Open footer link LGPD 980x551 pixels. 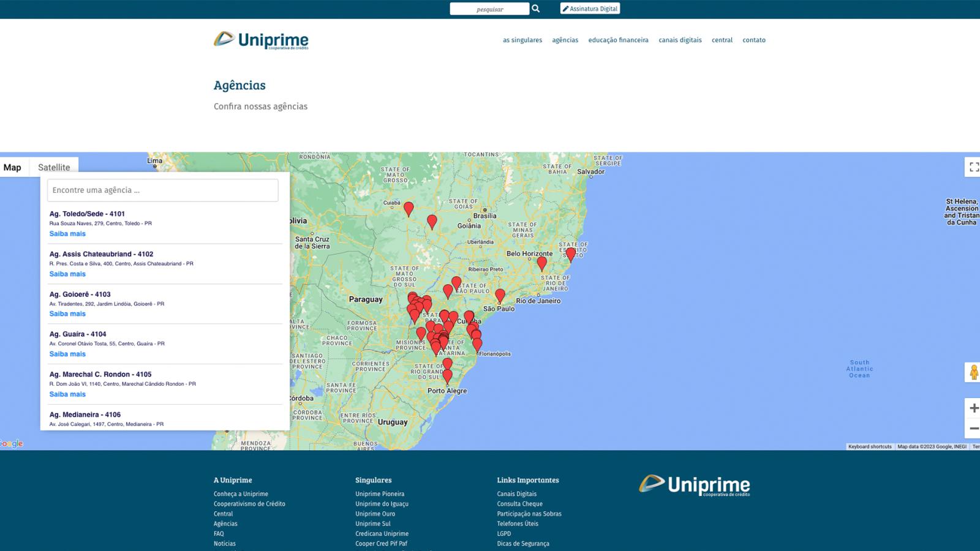[x=504, y=534]
